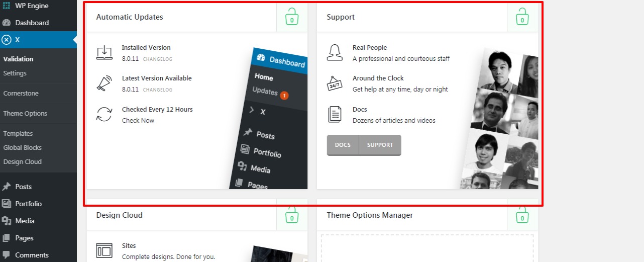Click the Design Cloud card heading
Image resolution: width=644 pixels, height=262 pixels.
click(x=120, y=215)
